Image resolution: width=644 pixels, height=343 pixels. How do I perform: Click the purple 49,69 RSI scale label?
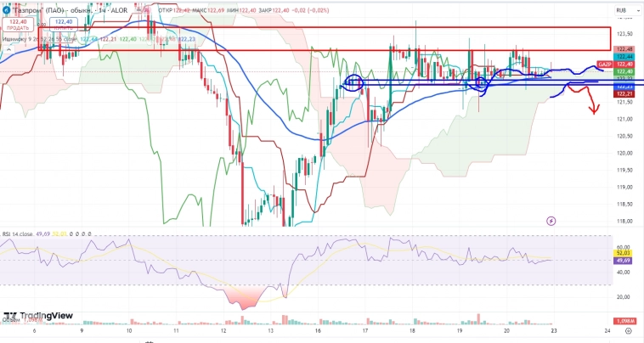tap(624, 261)
